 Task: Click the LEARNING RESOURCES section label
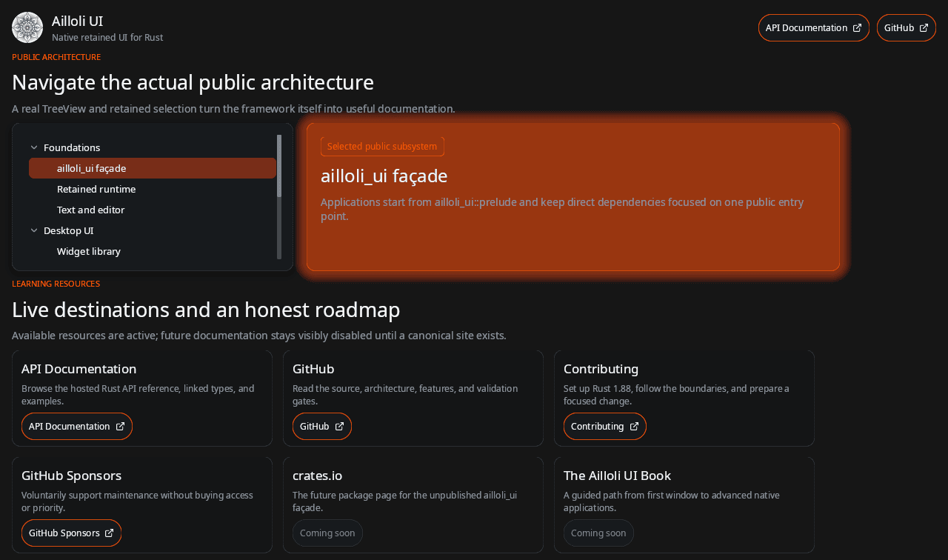pyautogui.click(x=56, y=284)
